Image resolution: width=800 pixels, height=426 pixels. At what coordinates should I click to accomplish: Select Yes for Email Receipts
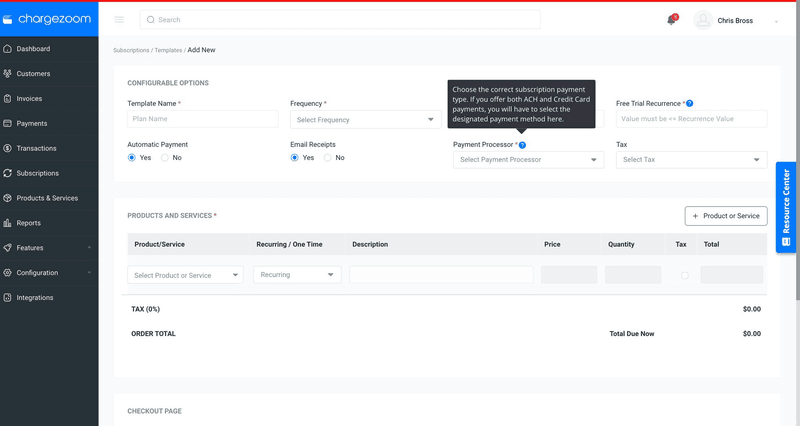294,158
